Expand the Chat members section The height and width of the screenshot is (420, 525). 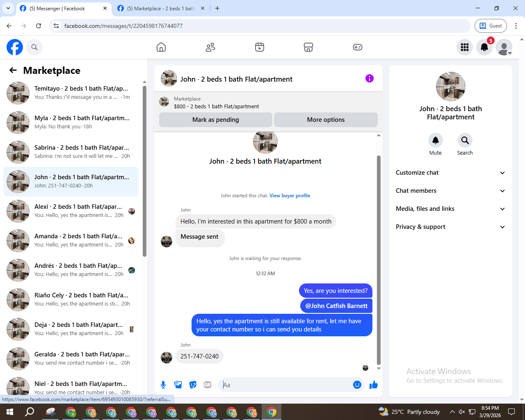(450, 191)
